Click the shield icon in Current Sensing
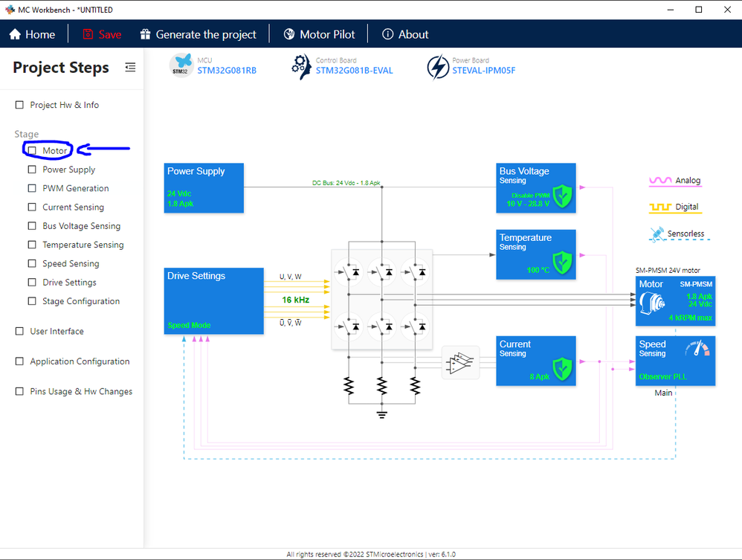 (562, 369)
